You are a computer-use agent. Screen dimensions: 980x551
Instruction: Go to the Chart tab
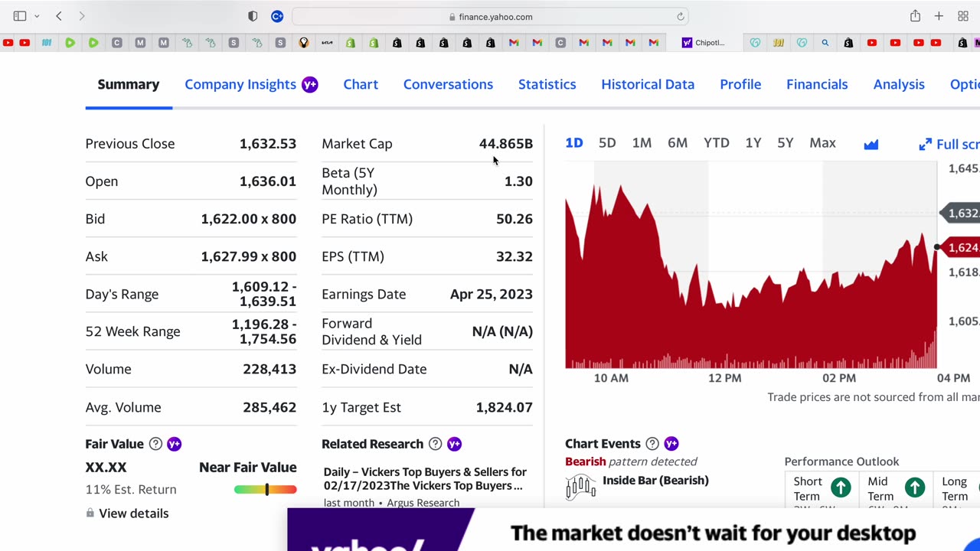pos(361,84)
